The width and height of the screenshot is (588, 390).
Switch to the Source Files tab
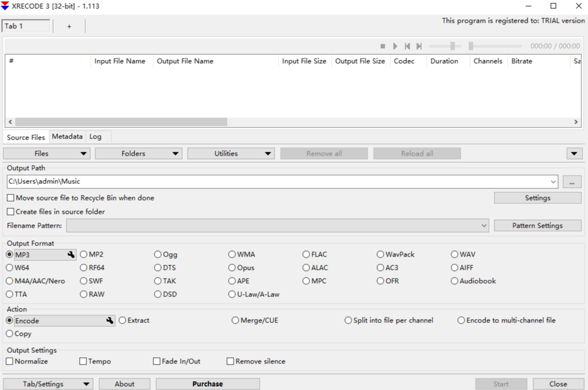[x=26, y=137]
